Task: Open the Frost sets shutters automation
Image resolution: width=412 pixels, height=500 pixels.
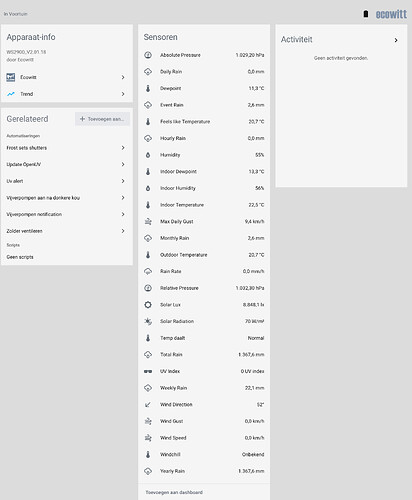Action: [x=67, y=148]
